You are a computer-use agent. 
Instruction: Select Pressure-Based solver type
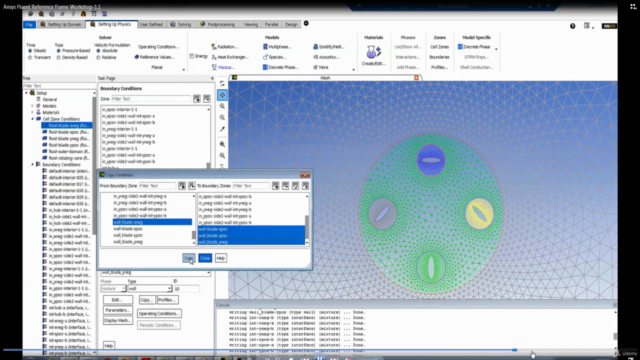[73, 51]
